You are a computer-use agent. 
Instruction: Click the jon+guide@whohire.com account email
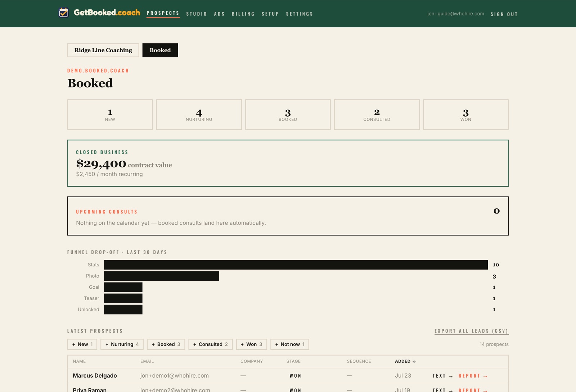pos(456,14)
